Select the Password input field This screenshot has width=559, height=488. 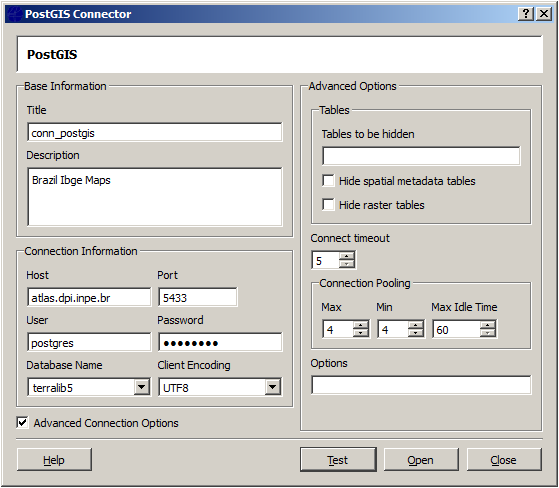220,343
